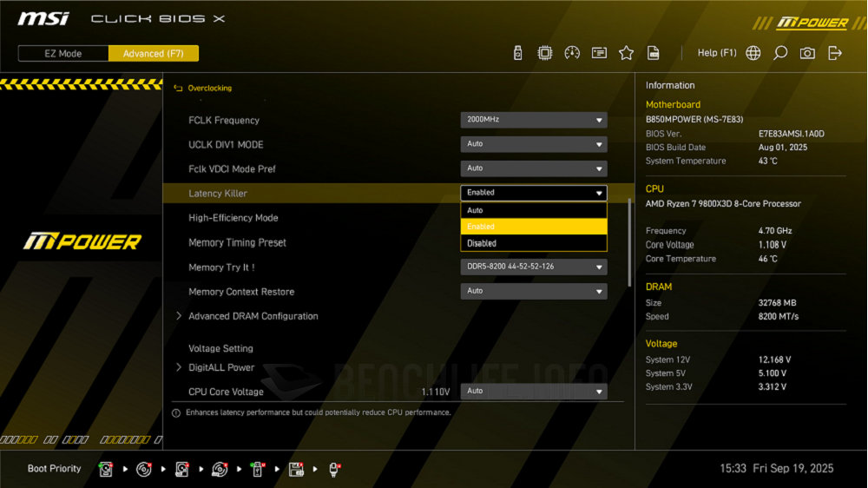Click the info icon beside the help description
The height and width of the screenshot is (488, 868).
pos(176,413)
